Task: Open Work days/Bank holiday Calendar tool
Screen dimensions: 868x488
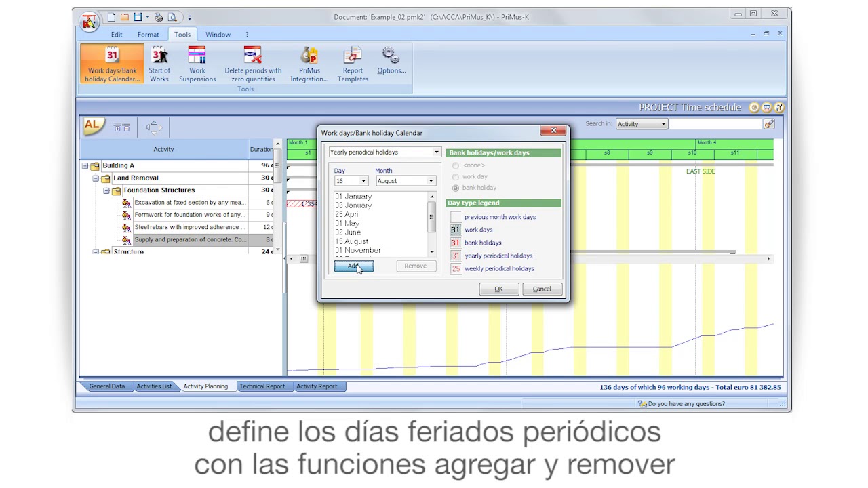Action: coord(112,64)
